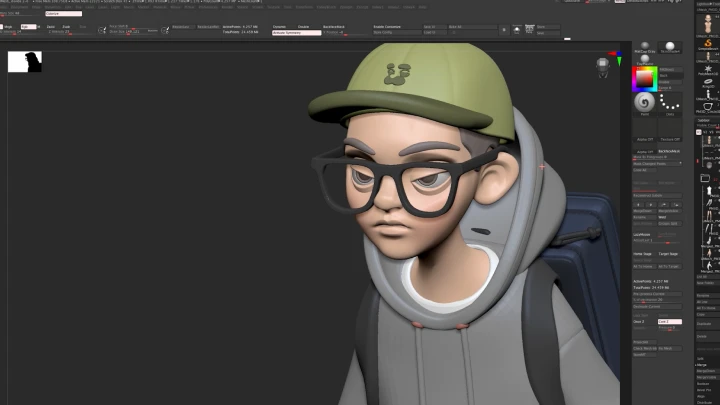The height and width of the screenshot is (405, 720).
Task: Click the silhouette thumbnail preview
Action: point(25,62)
